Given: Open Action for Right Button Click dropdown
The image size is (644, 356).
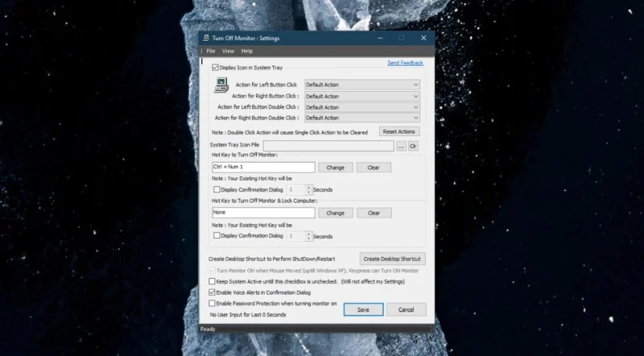Looking at the screenshot, I should point(361,96).
